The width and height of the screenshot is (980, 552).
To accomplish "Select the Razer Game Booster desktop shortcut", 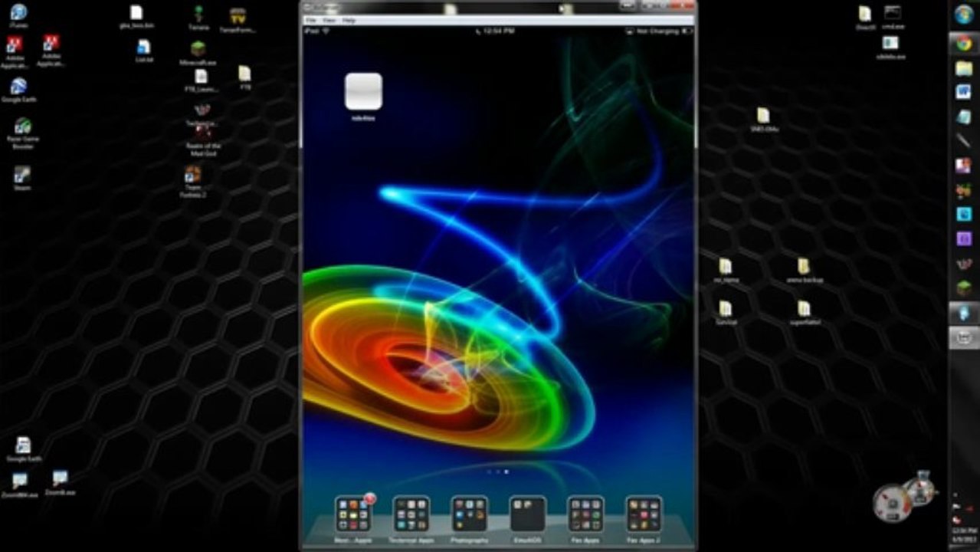I will 23,132.
